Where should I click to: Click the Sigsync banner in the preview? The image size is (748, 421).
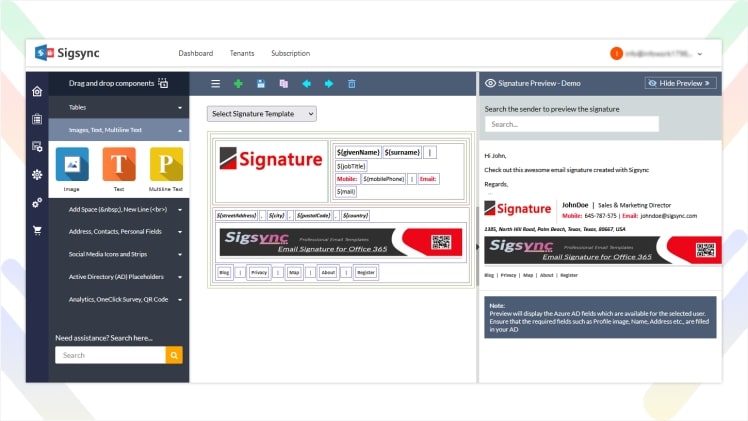point(603,250)
